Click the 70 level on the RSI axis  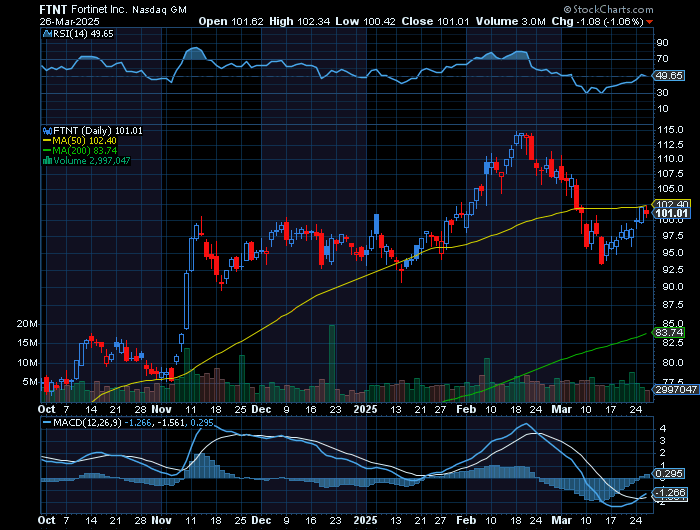pos(662,59)
